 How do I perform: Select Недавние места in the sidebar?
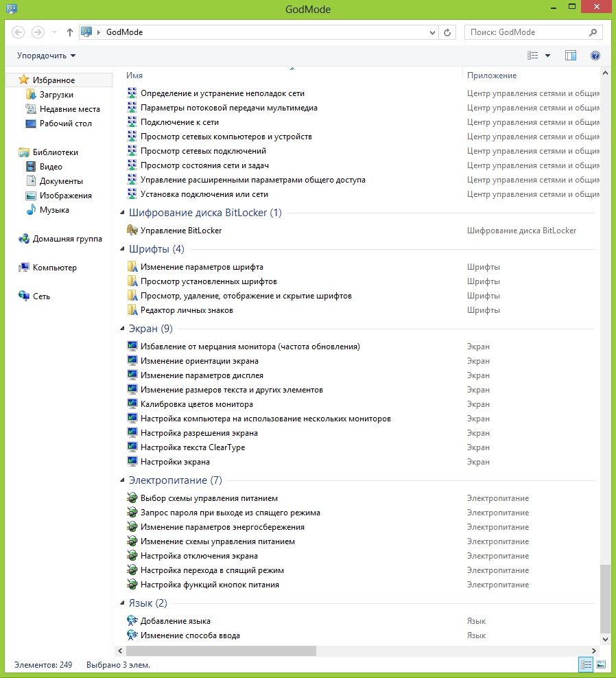69,109
